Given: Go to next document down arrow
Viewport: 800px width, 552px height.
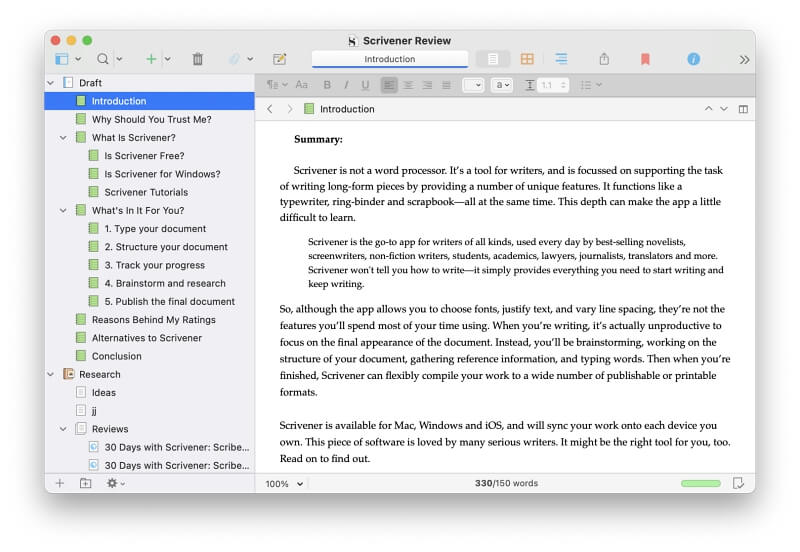Looking at the screenshot, I should coord(723,109).
